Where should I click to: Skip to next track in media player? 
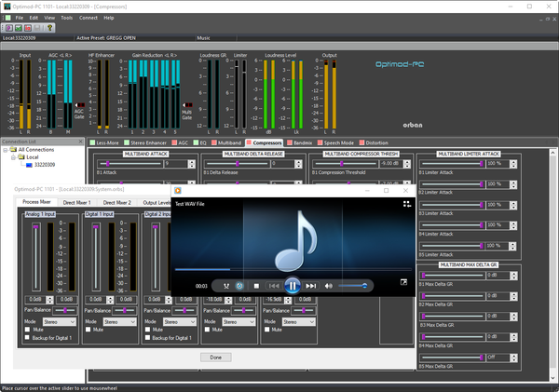pos(311,286)
